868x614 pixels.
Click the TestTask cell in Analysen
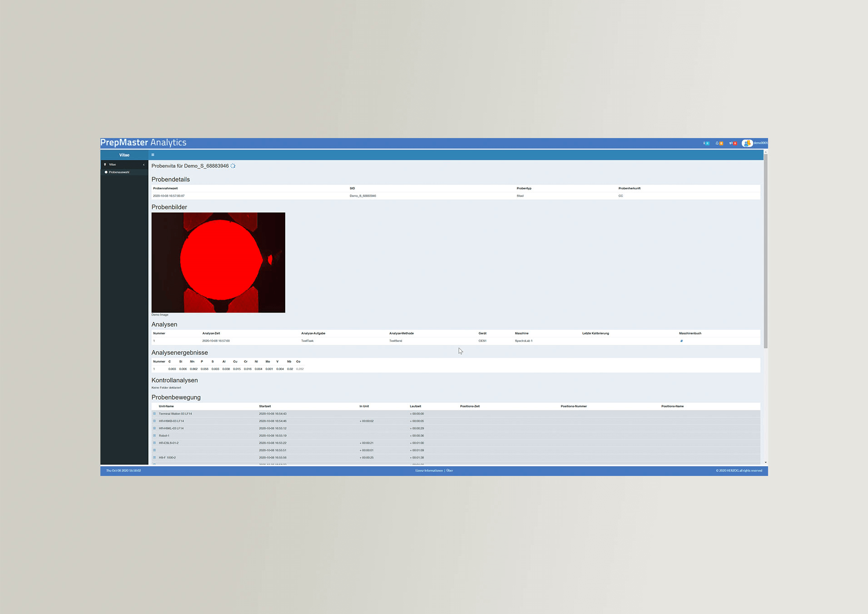pos(308,341)
